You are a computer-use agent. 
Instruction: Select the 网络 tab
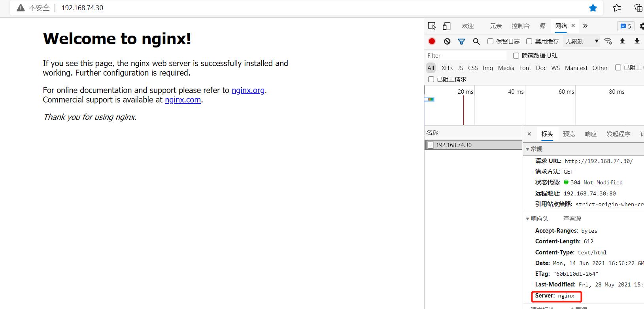tap(561, 26)
